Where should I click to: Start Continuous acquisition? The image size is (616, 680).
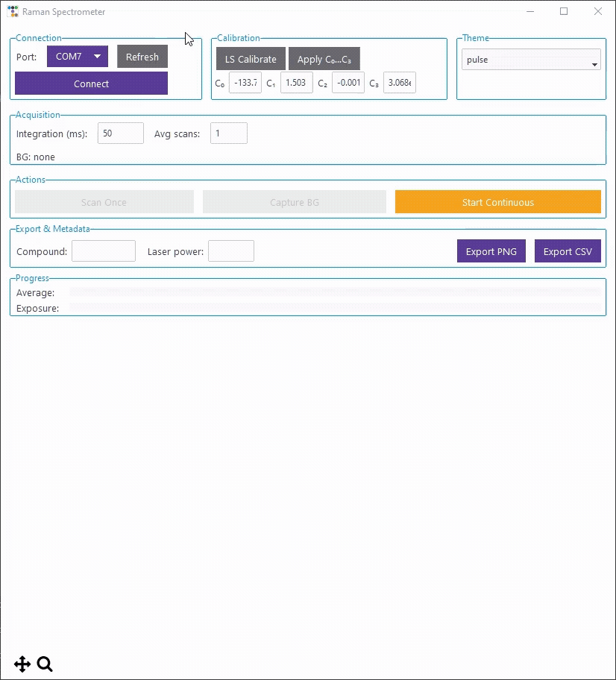coord(497,202)
